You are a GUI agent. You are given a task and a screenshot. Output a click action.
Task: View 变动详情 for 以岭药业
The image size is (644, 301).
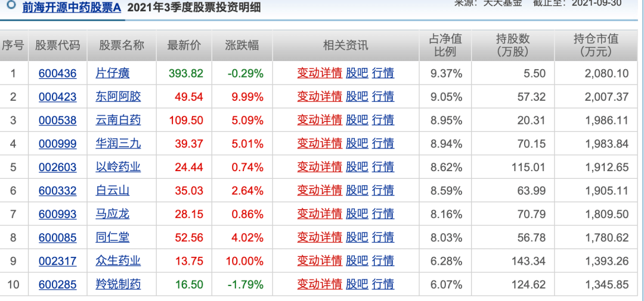(320, 167)
